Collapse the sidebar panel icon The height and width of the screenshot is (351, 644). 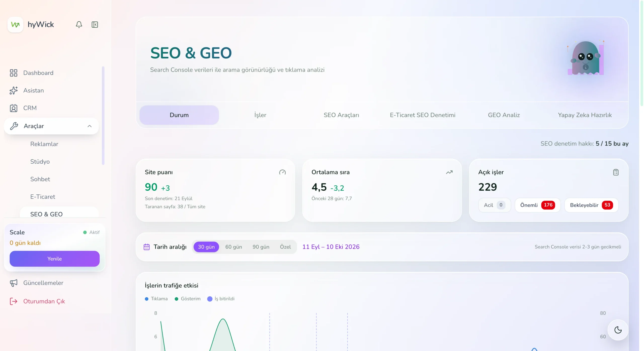[95, 24]
